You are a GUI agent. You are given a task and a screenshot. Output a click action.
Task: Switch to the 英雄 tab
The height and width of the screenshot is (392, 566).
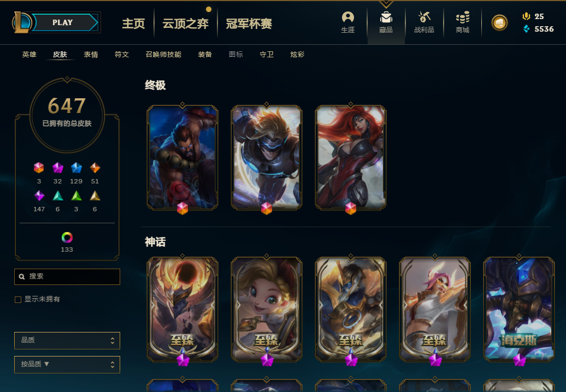(30, 55)
